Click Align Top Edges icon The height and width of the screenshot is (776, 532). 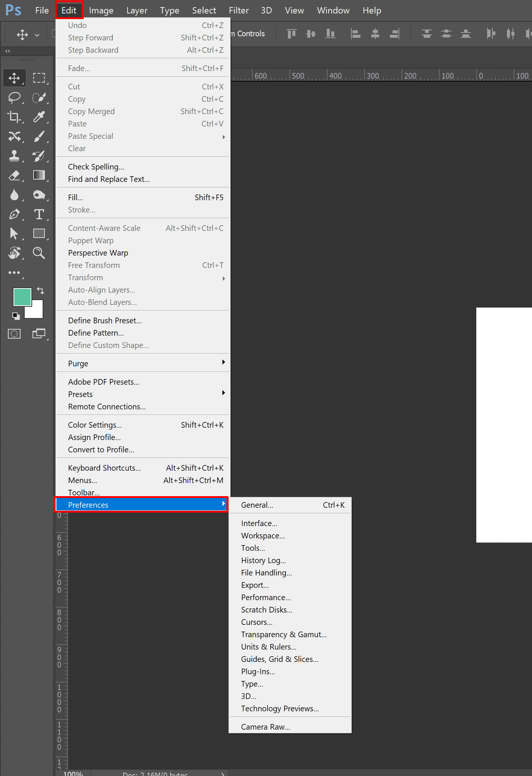click(292, 34)
